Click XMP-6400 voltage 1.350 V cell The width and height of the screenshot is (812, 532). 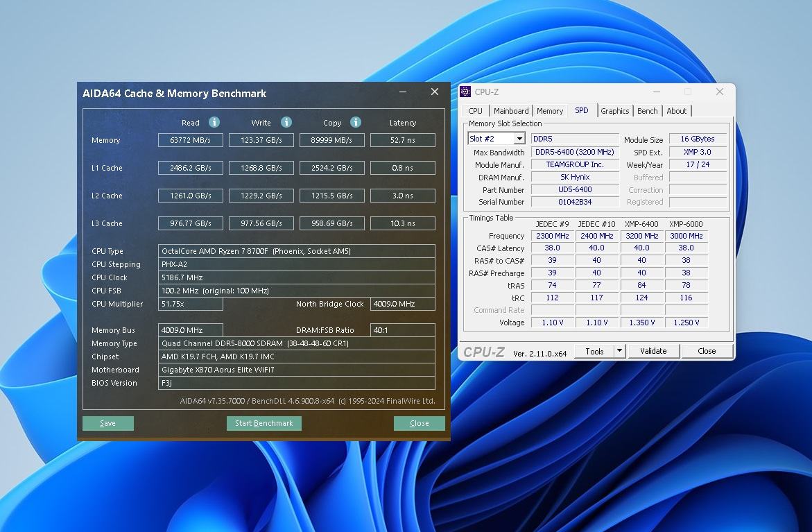tap(641, 323)
